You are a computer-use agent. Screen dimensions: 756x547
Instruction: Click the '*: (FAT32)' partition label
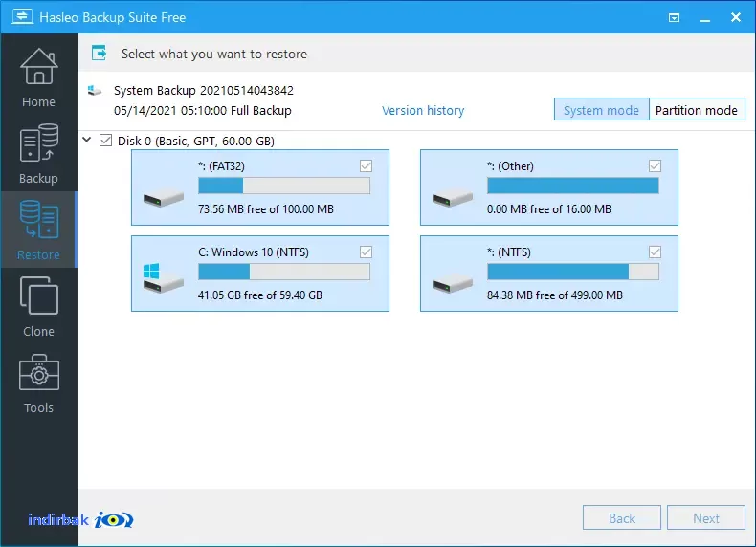click(x=221, y=166)
